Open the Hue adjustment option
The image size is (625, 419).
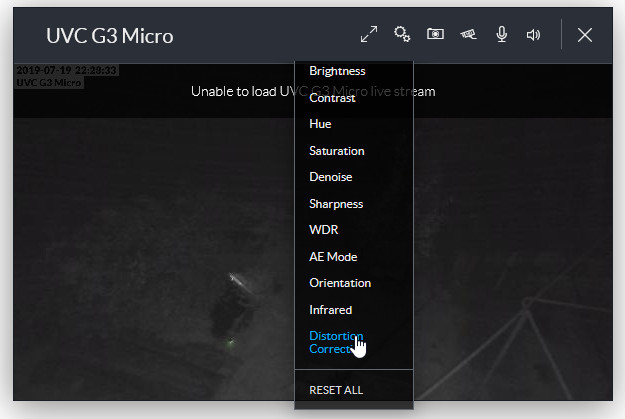click(x=321, y=124)
